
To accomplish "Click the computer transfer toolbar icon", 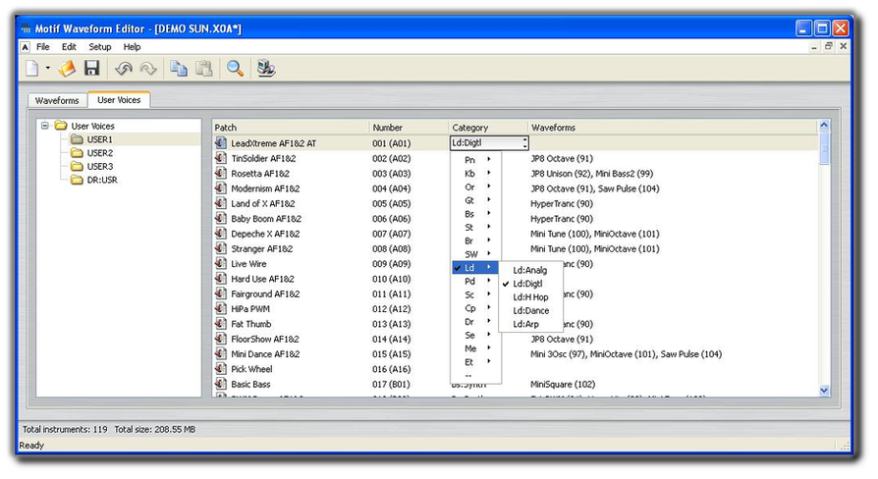I will tap(266, 69).
